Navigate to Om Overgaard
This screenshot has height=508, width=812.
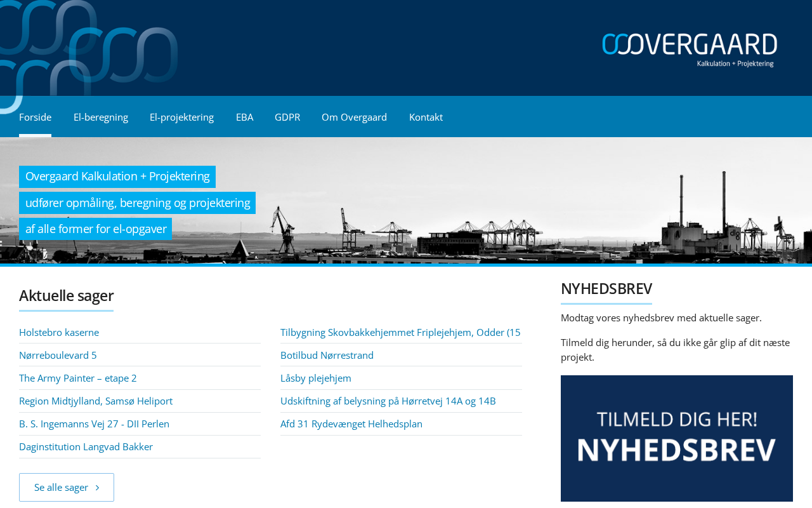tap(354, 117)
